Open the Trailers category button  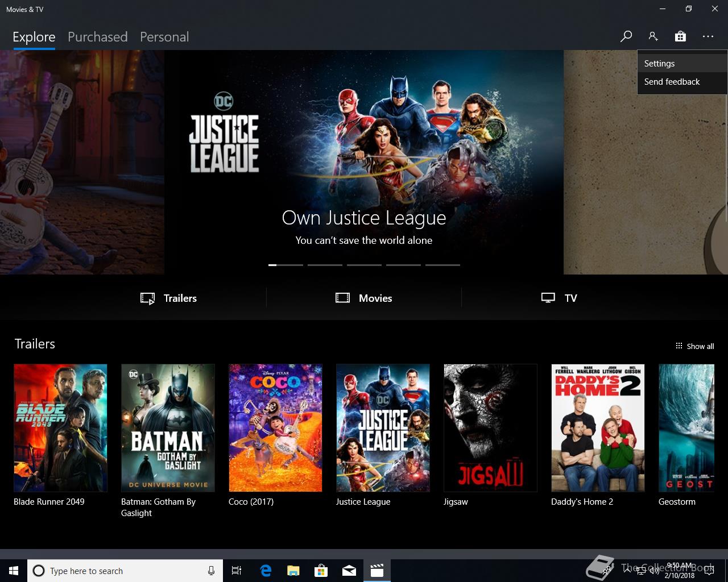(x=169, y=298)
